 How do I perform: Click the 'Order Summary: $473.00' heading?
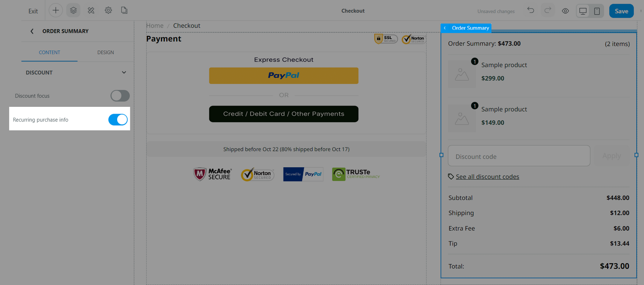coord(484,44)
